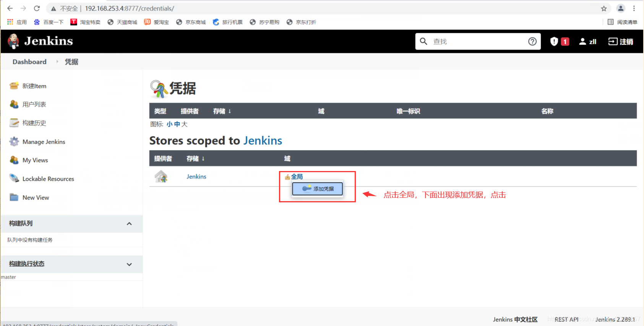The height and width of the screenshot is (326, 644).
Task: Open Jenkins link in Stores heading
Action: 263,140
